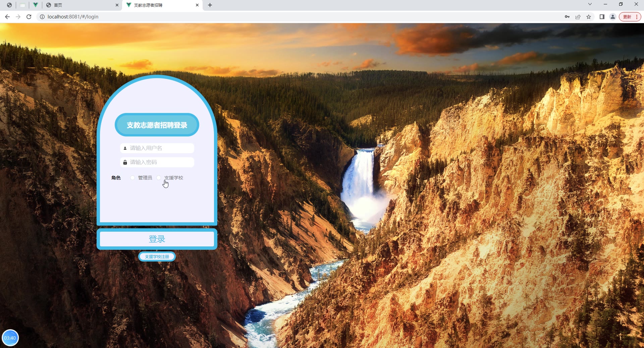The width and height of the screenshot is (644, 348).
Task: Click the 更新 update button
Action: (630, 17)
